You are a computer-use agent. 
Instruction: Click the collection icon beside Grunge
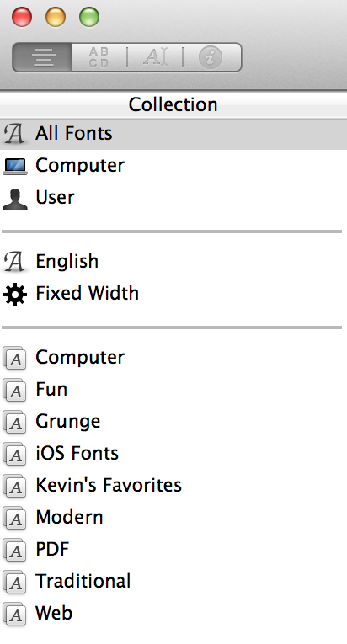tap(15, 423)
